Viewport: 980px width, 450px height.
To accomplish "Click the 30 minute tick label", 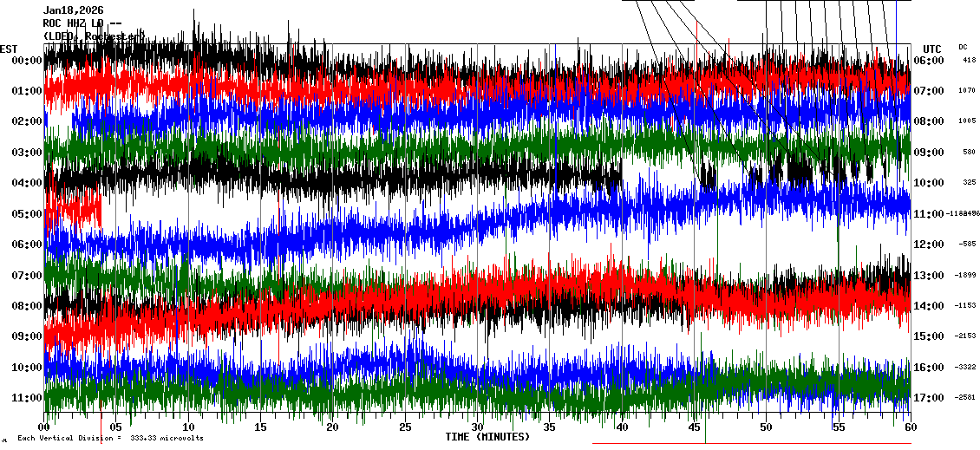I will 477,427.
